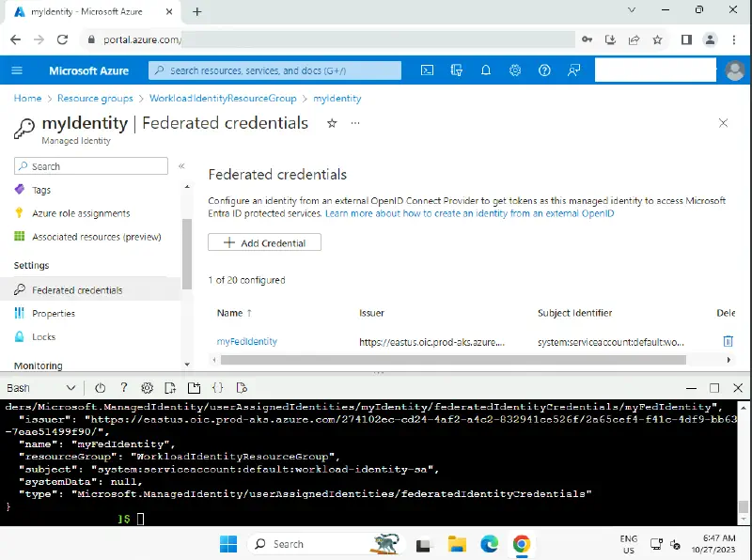Open the Cloud Shell editor braces icon
Image resolution: width=752 pixels, height=560 pixels.
[x=217, y=388]
